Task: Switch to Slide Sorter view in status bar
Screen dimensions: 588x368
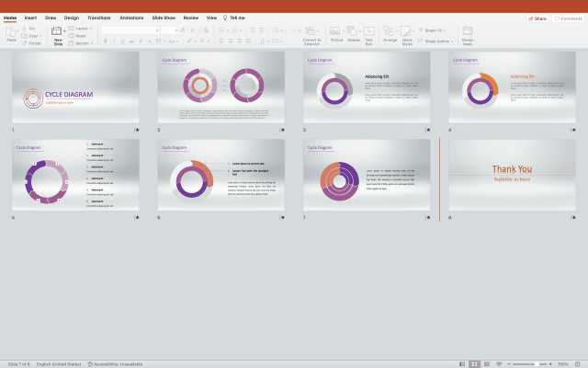Action: tap(474, 363)
